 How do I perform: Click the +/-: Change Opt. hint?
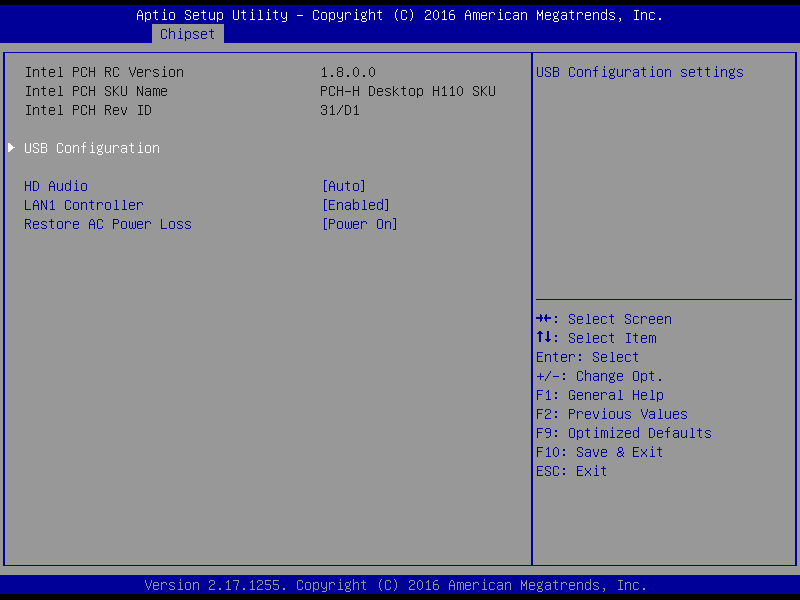click(x=600, y=376)
